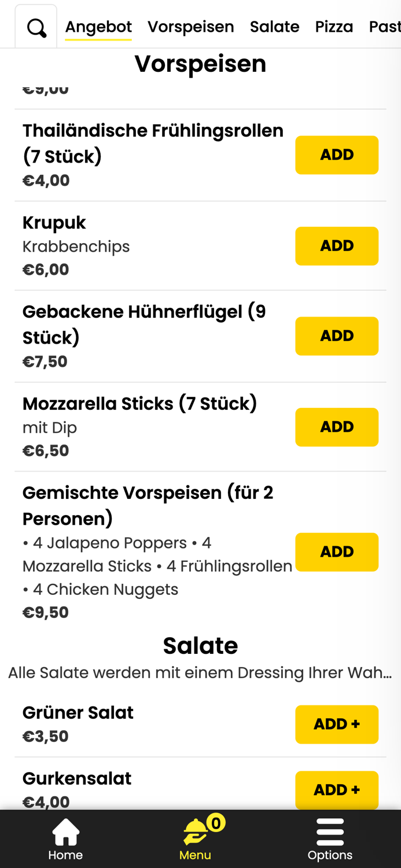Image resolution: width=401 pixels, height=868 pixels.
Task: Select the Pasta tab
Action: click(387, 27)
